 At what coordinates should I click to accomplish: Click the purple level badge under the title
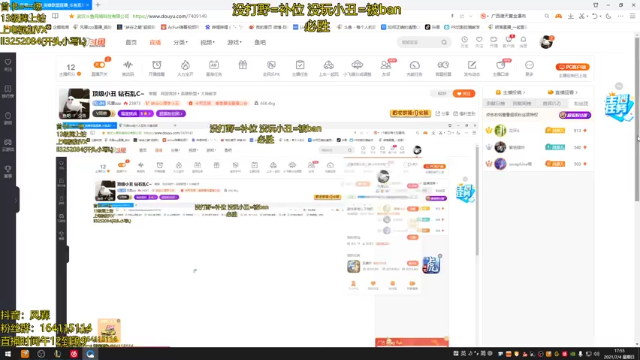[x=135, y=113]
